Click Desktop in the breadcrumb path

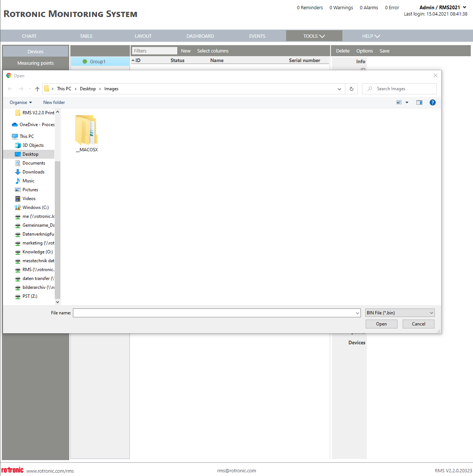point(88,89)
